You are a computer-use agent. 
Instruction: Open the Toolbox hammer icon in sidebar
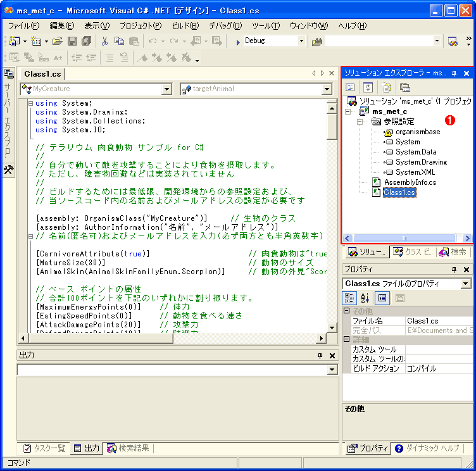click(8, 170)
